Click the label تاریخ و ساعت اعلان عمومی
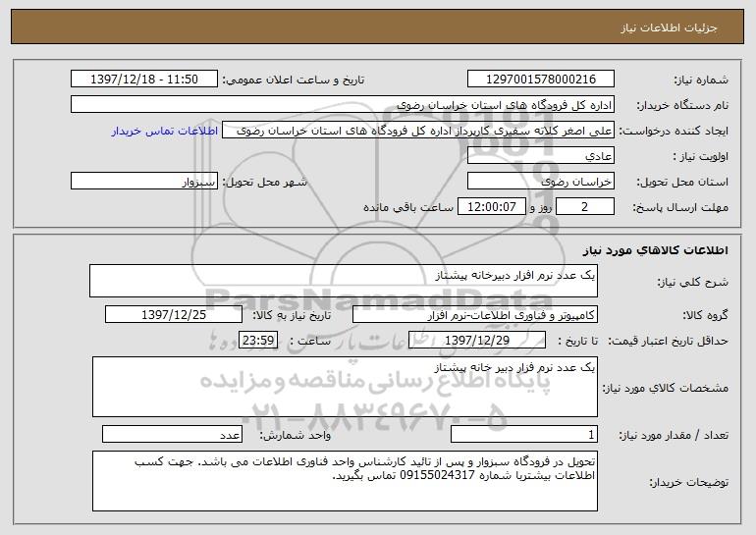 tap(294, 80)
